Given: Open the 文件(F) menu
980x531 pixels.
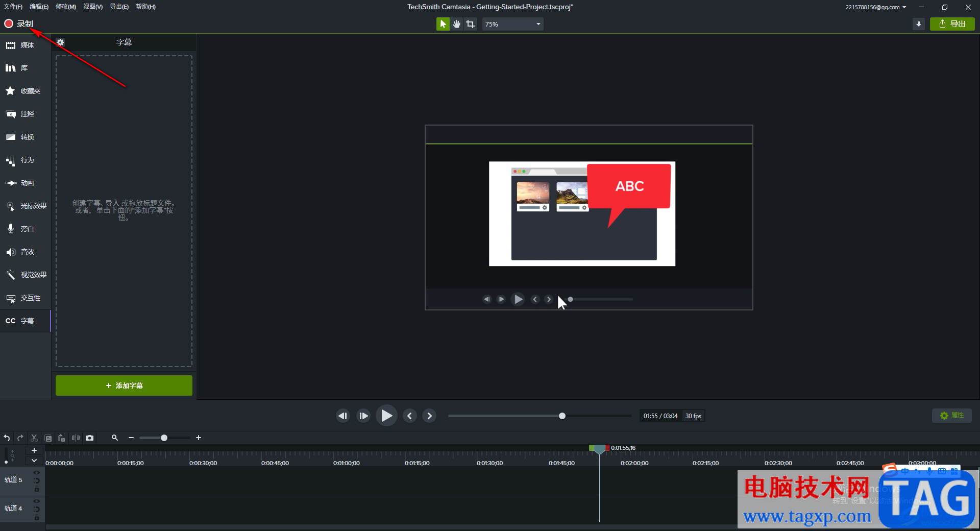Looking at the screenshot, I should pos(13,7).
